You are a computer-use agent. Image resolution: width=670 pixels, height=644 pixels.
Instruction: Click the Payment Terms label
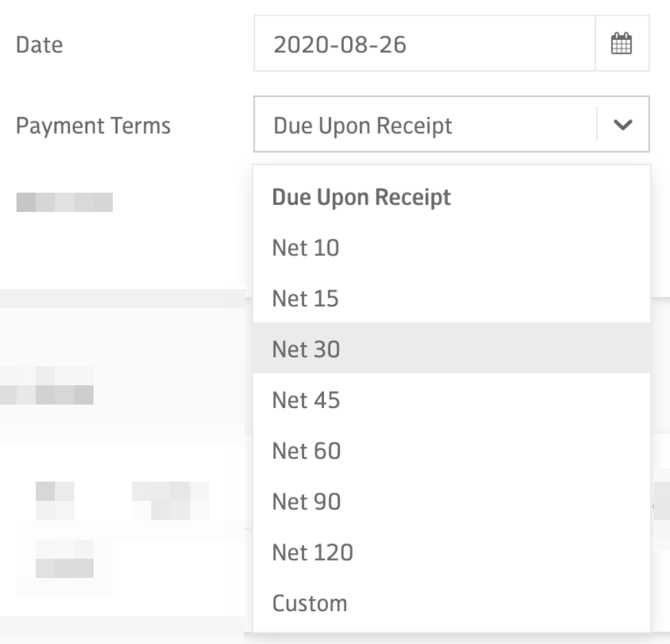(x=93, y=125)
